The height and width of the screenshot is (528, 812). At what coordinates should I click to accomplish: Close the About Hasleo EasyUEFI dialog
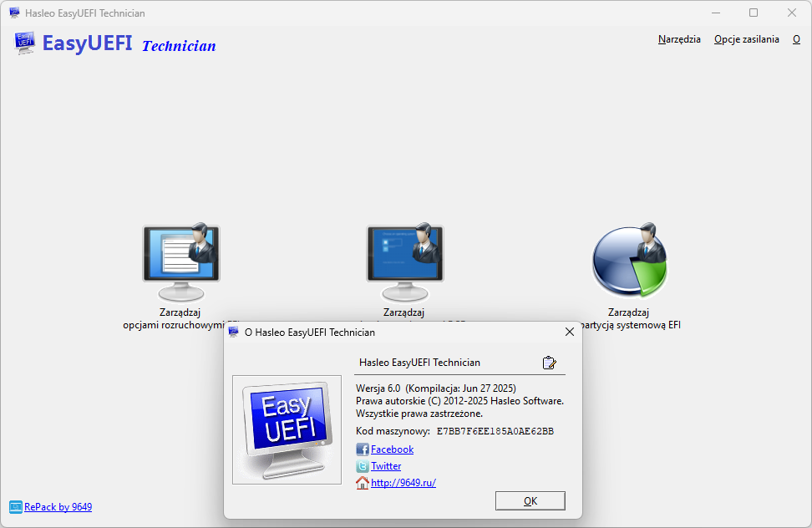click(570, 332)
